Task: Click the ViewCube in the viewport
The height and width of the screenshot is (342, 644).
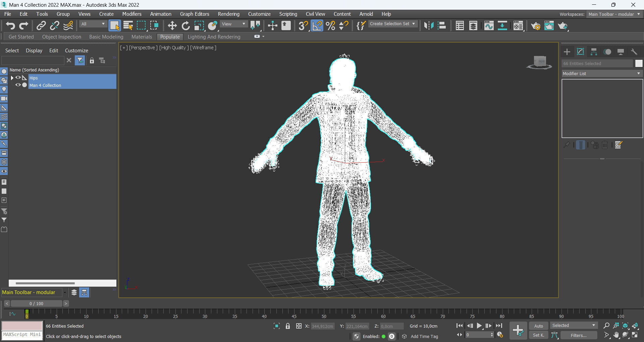Action: click(x=539, y=62)
